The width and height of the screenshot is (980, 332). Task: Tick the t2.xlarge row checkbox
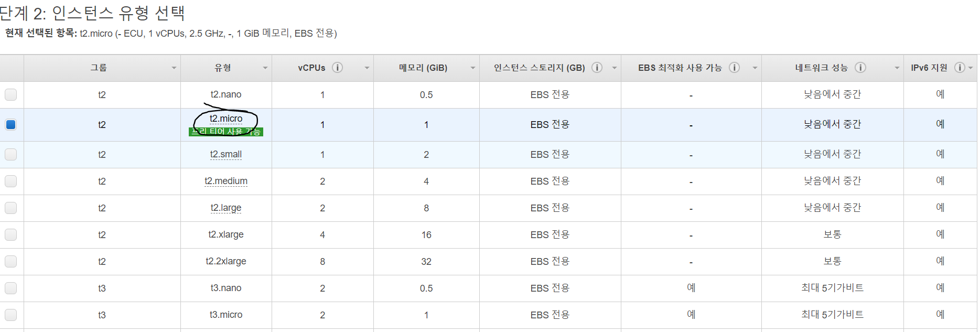[x=10, y=234]
